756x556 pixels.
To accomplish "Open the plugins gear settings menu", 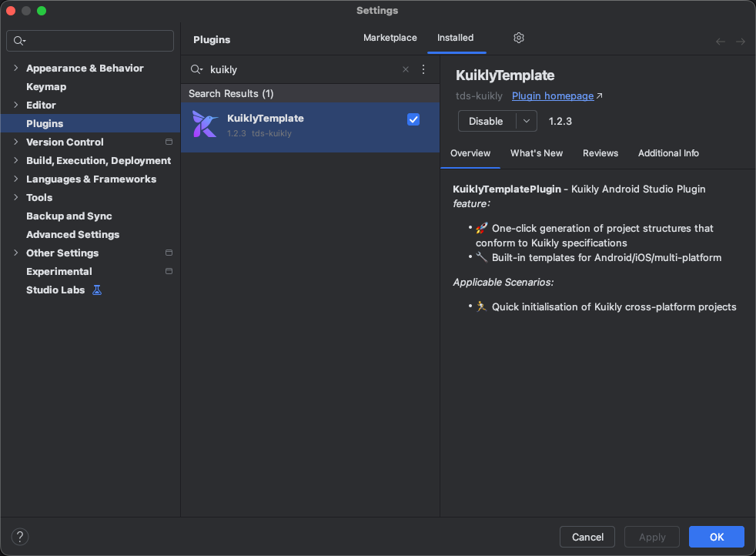I will [518, 38].
